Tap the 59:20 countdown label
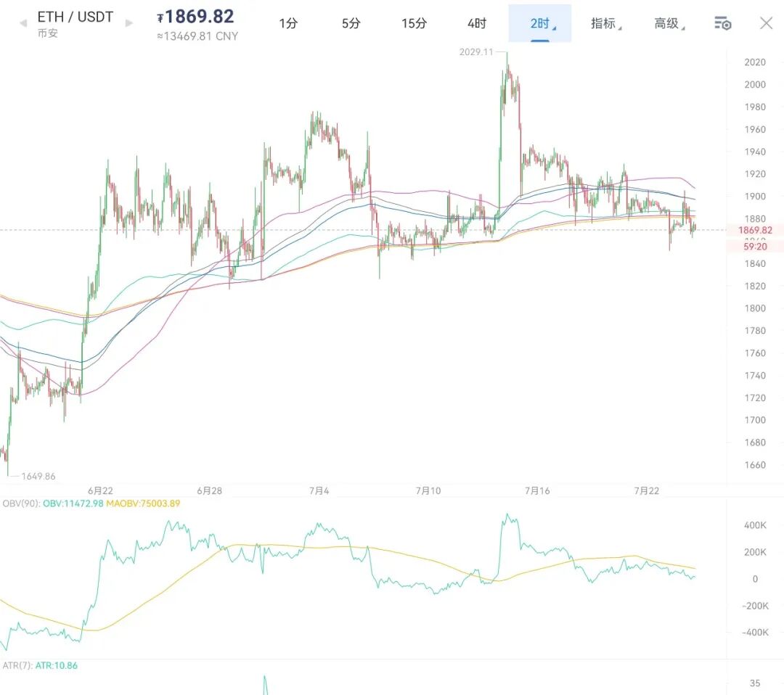Screen dimensions: 784x695 755,247
